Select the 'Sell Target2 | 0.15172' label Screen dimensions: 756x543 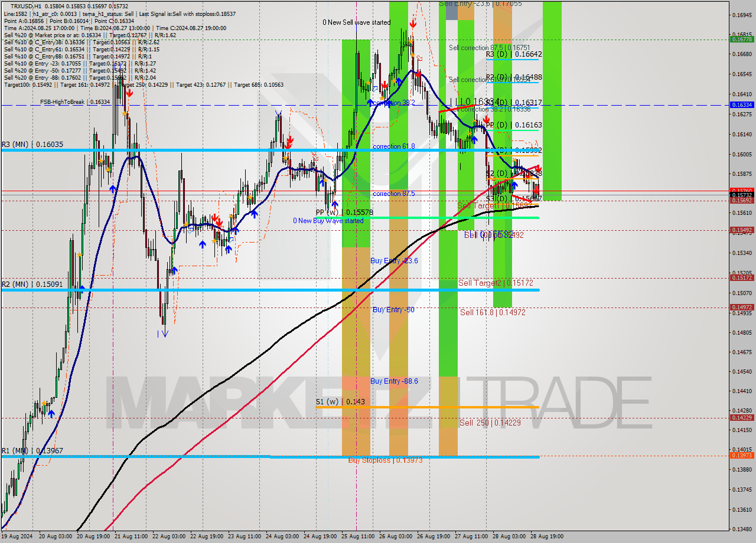(496, 283)
